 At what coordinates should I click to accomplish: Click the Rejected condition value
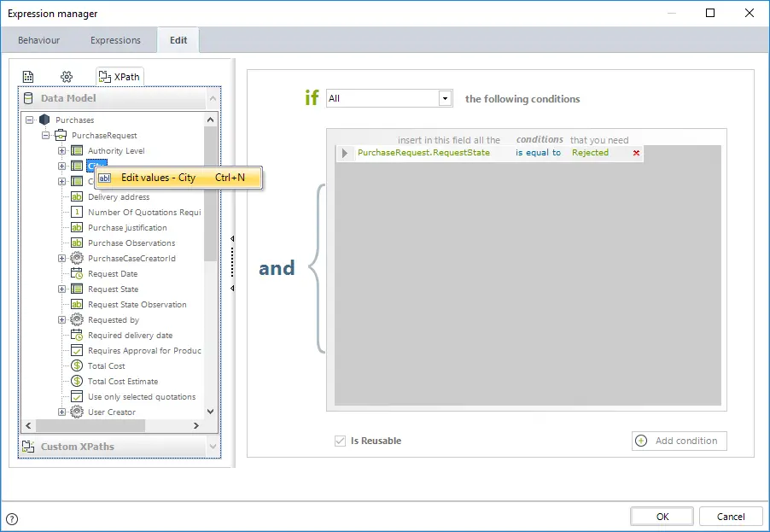pos(590,153)
